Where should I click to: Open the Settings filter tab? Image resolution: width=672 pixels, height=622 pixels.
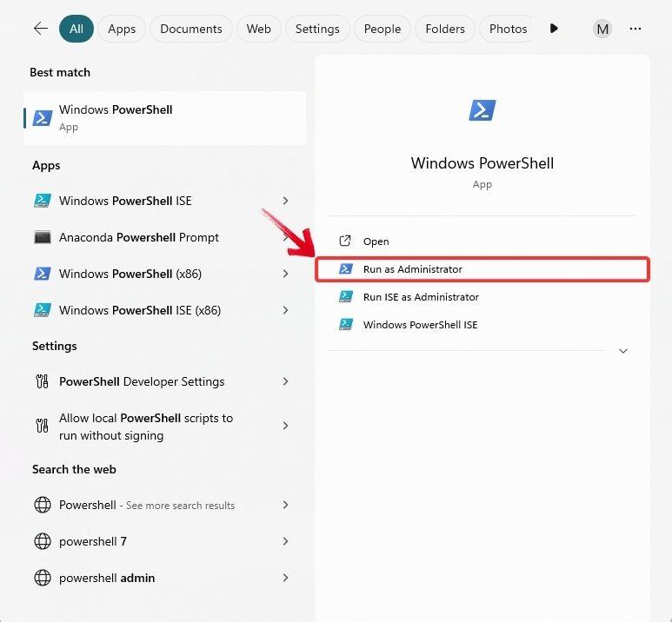[x=317, y=29]
